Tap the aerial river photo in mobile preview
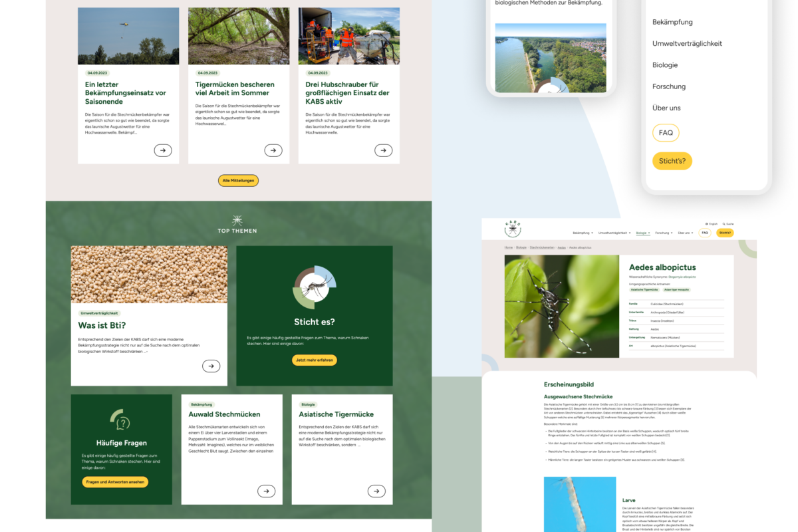798x532 pixels. [x=551, y=58]
